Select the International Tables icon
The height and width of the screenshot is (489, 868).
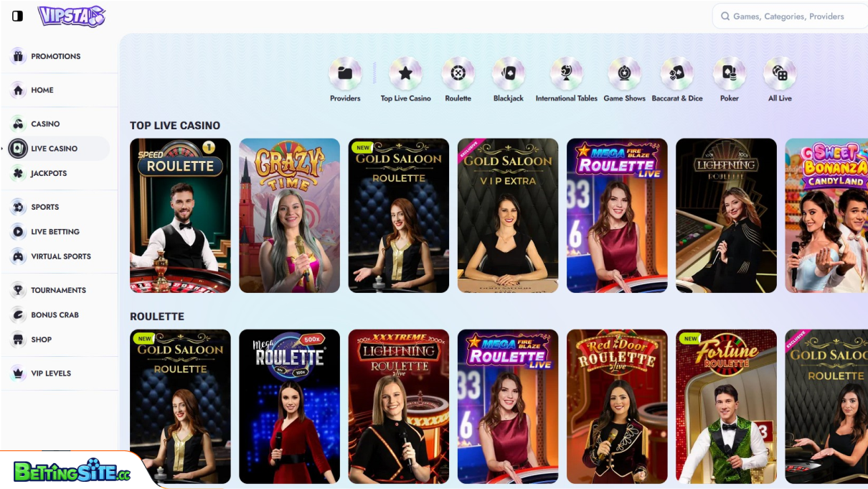pyautogui.click(x=566, y=73)
